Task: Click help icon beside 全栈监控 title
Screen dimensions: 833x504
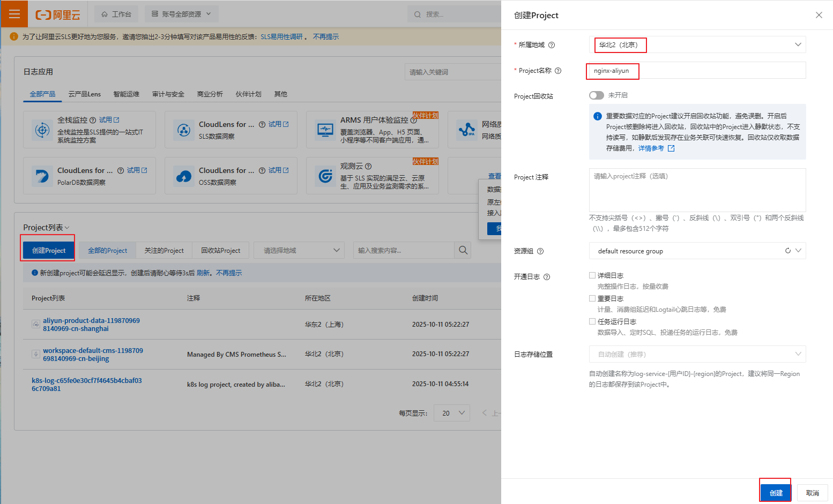Action: pyautogui.click(x=93, y=120)
